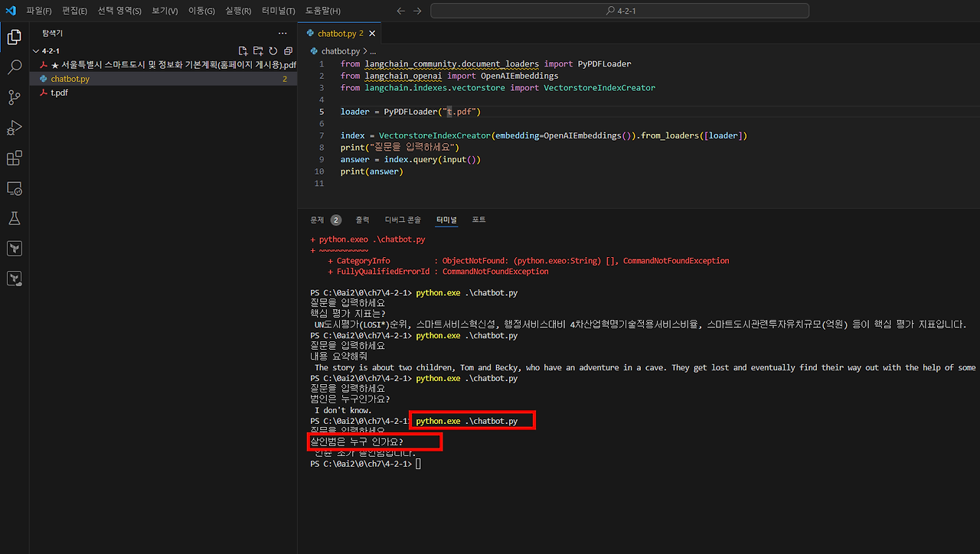This screenshot has height=554, width=980.
Task: Click the search box showing 4-2-1
Action: click(619, 10)
